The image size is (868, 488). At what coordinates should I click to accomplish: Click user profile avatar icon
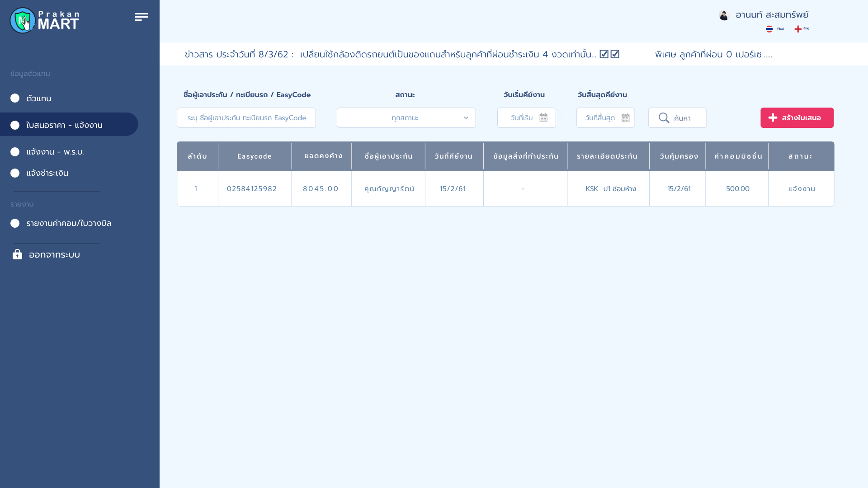pyautogui.click(x=724, y=15)
